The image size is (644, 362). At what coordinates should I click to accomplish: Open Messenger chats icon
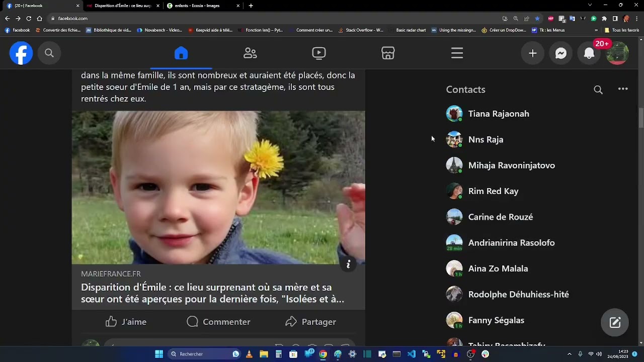pyautogui.click(x=561, y=53)
